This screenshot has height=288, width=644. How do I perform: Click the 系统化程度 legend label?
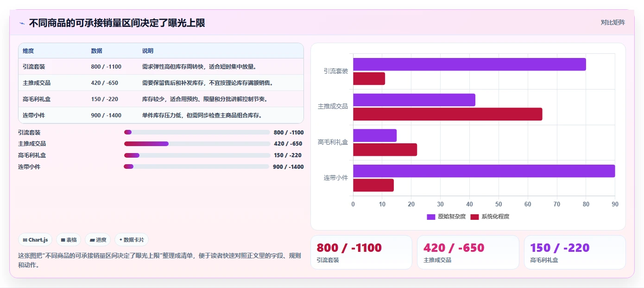[x=495, y=217]
